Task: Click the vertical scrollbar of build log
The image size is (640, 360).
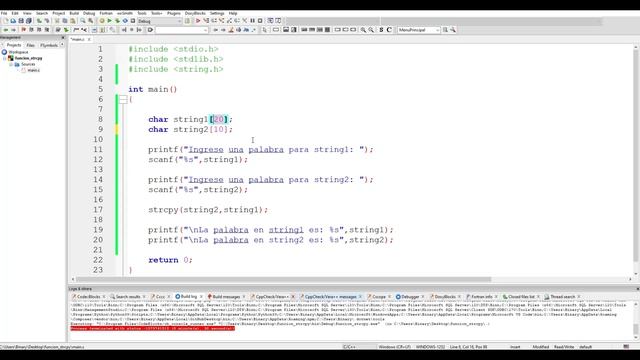Action: click(636, 328)
